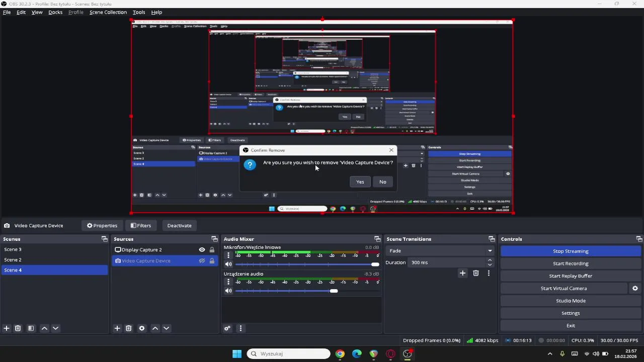The width and height of the screenshot is (644, 362).
Task: Open OBS Settings from the Controls panel
Action: click(x=571, y=313)
